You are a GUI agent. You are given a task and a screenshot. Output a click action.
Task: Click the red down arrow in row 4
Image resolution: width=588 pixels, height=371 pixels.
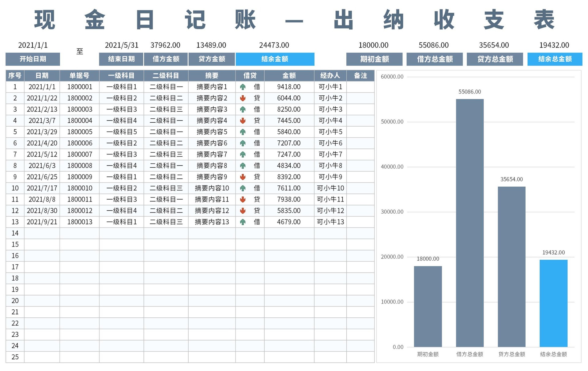243,121
